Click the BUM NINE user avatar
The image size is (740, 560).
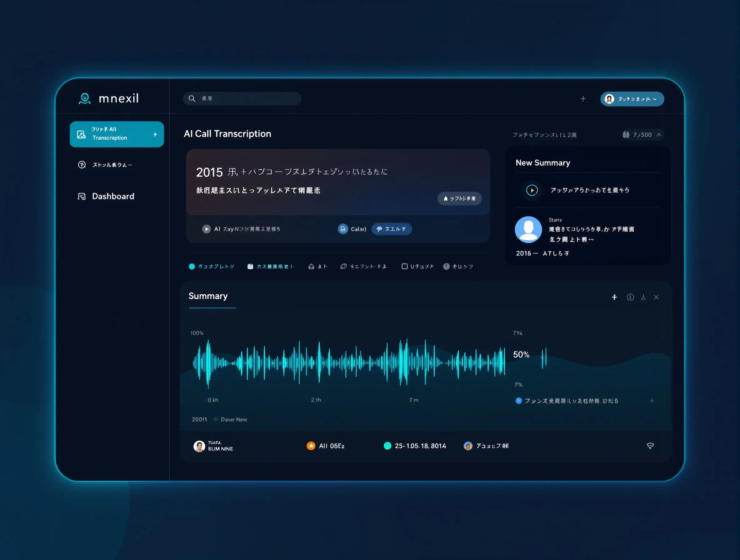tap(199, 447)
